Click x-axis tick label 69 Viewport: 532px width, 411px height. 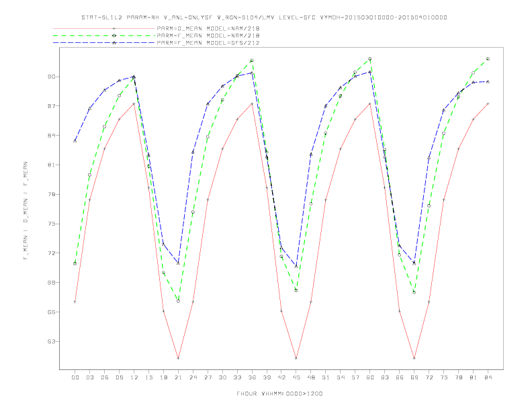(414, 377)
